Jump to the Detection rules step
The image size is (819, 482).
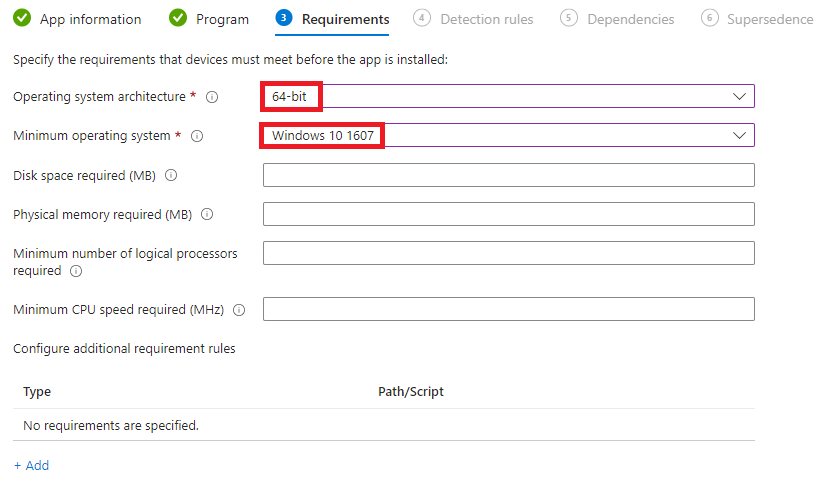(x=487, y=19)
